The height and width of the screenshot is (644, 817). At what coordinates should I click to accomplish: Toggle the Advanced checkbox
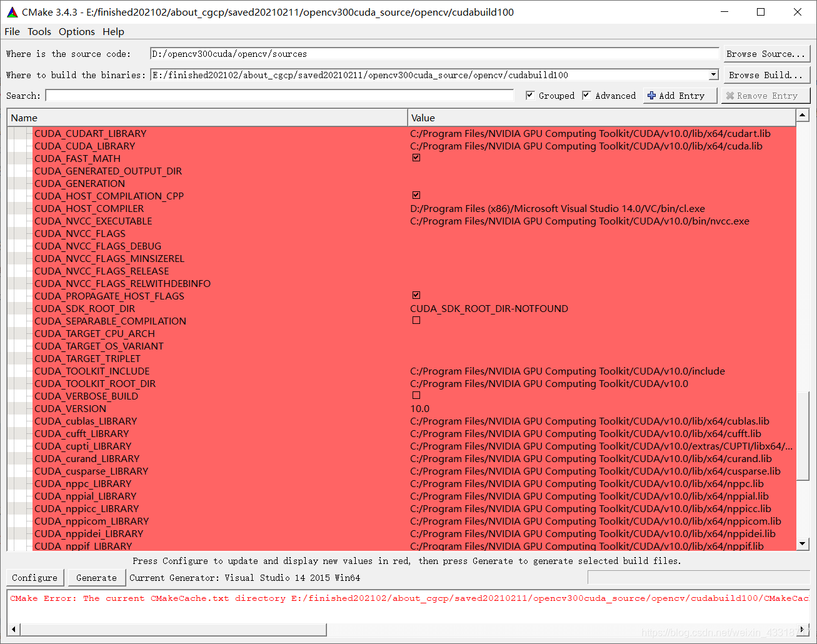click(586, 95)
